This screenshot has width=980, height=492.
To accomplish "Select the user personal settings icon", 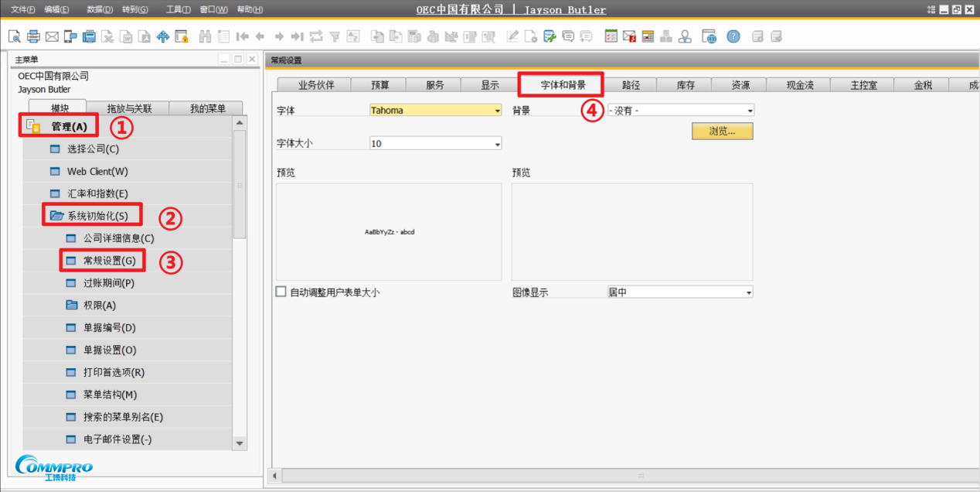I will coord(684,36).
